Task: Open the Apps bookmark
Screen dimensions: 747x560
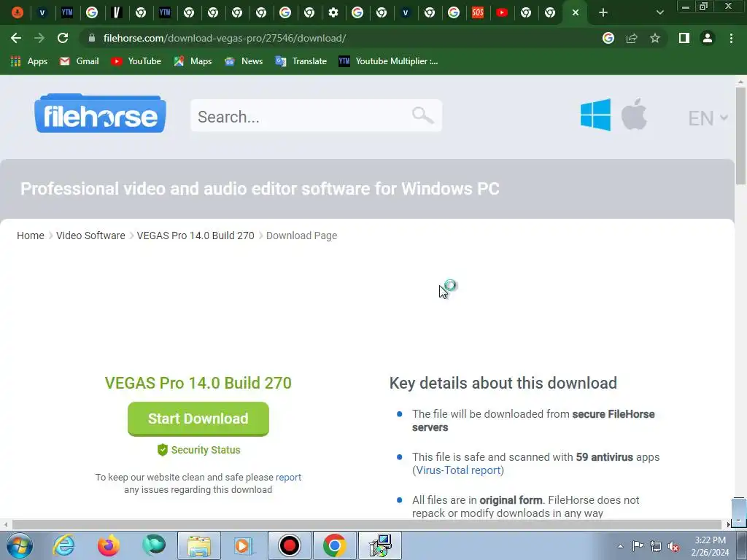Action: [x=29, y=61]
